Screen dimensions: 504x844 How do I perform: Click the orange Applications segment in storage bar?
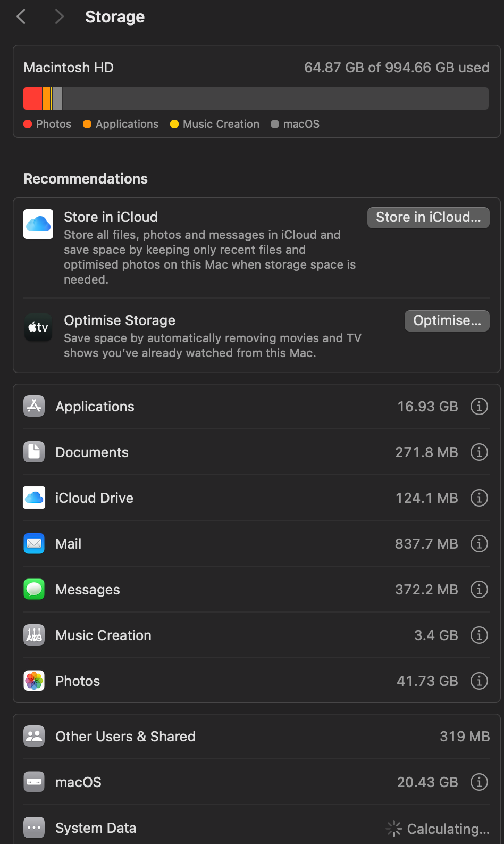click(46, 98)
